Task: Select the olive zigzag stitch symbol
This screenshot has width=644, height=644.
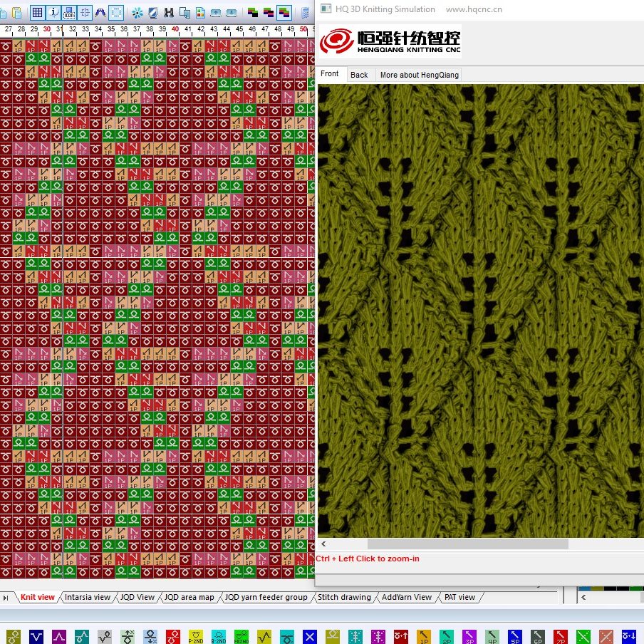Action: 264,637
